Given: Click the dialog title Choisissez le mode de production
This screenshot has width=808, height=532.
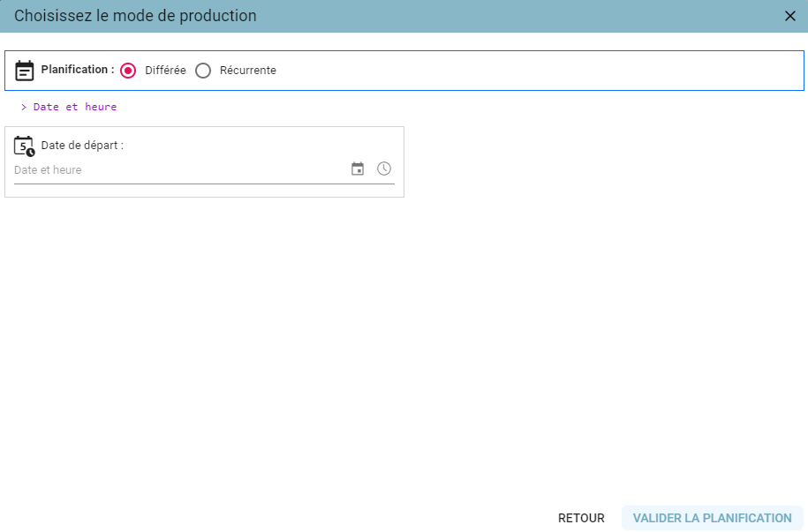Looking at the screenshot, I should point(135,16).
